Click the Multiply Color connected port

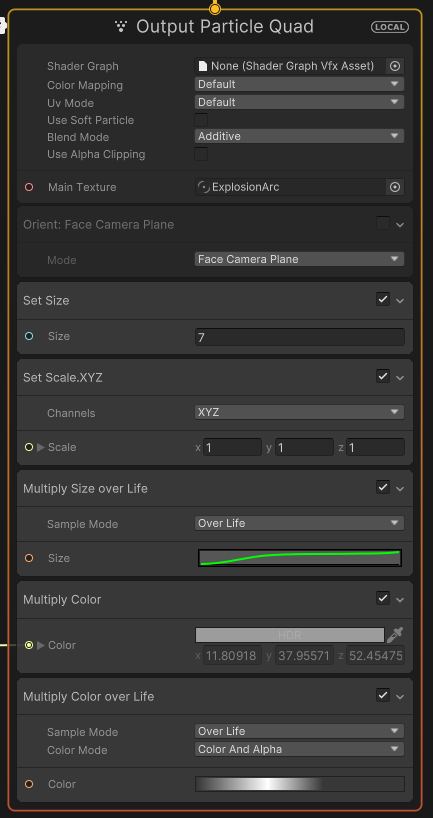(29, 645)
